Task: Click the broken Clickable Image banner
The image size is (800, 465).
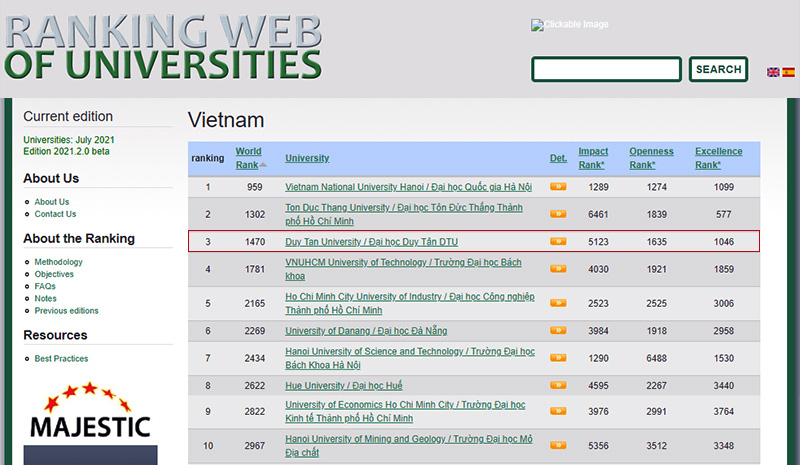Action: pos(570,25)
